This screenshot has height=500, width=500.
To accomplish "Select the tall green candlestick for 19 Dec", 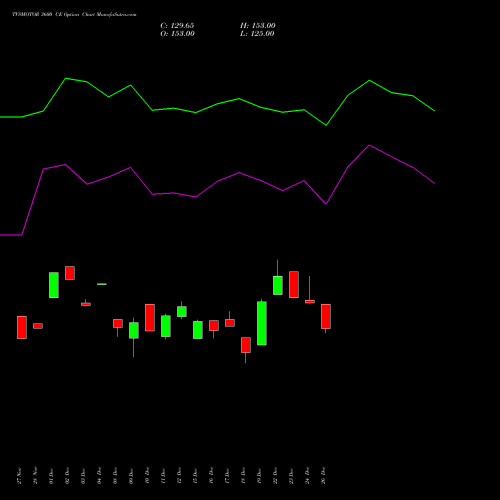I will (262, 323).
